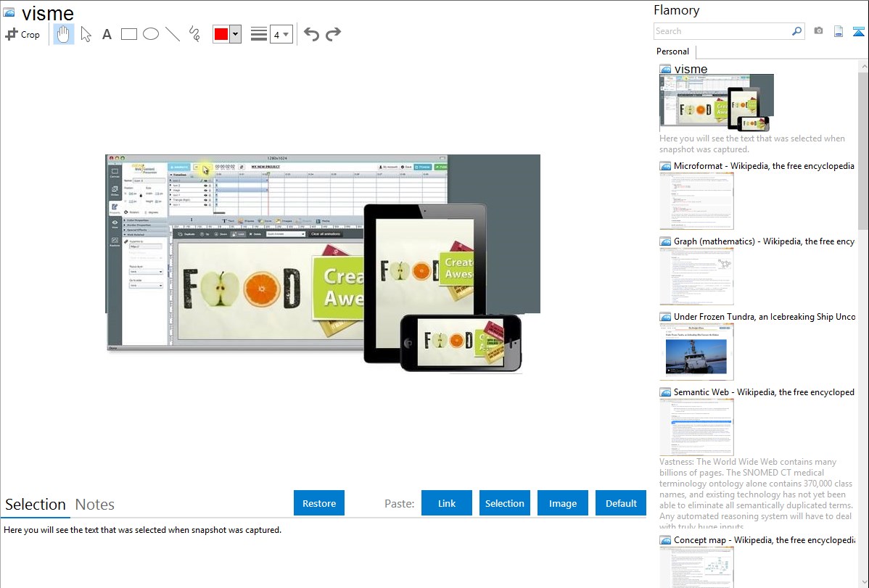Open the Semantic Web snapshot thumbnail
This screenshot has height=588, width=869.
pyautogui.click(x=696, y=426)
